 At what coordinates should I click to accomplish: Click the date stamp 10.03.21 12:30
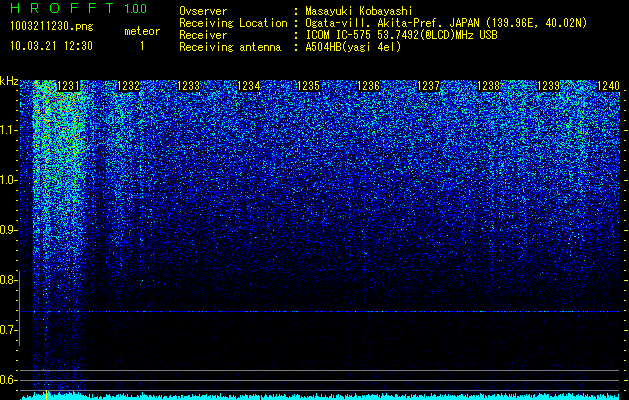point(51,46)
